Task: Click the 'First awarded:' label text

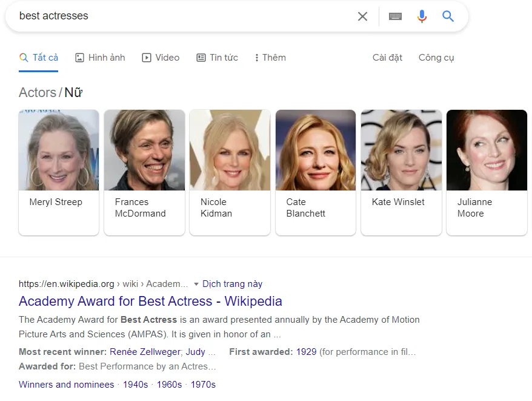Action: click(261, 352)
